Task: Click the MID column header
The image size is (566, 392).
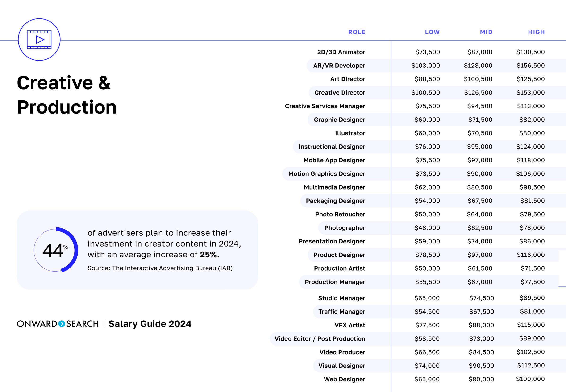Action: 486,32
